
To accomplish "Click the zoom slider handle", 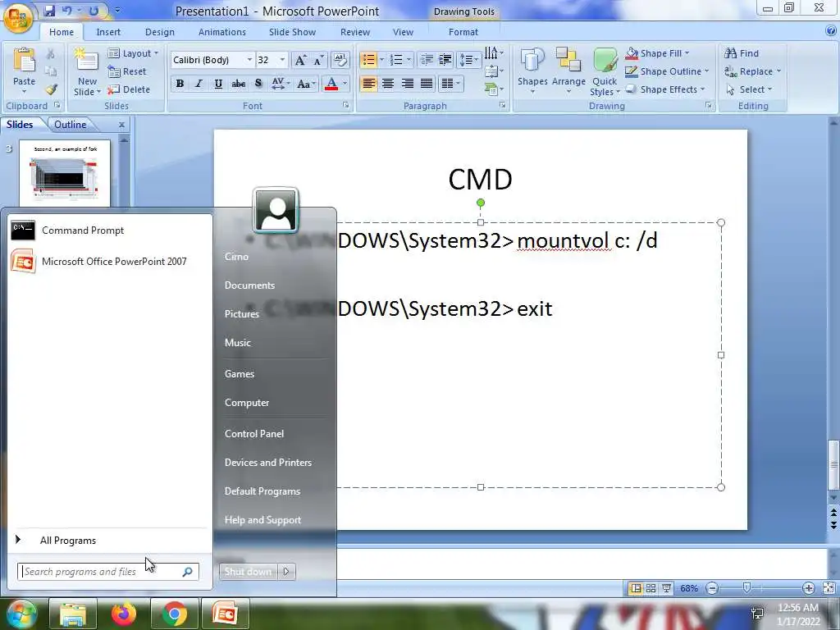I will (x=746, y=588).
